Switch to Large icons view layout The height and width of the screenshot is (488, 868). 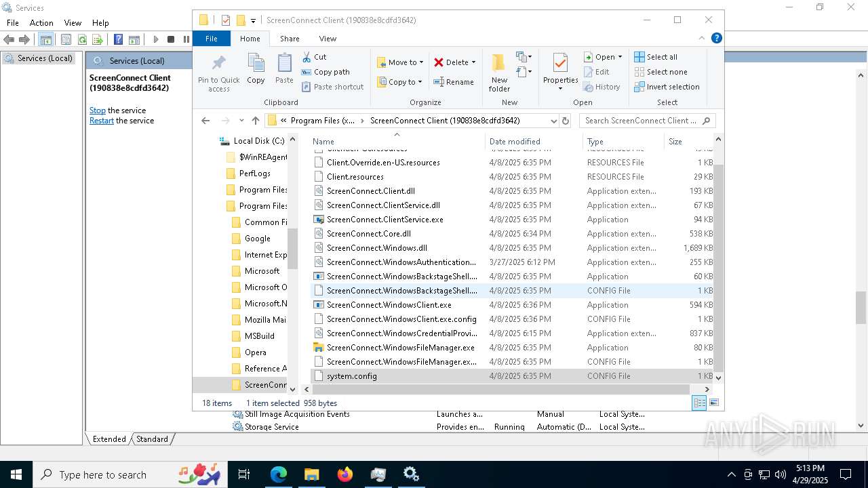tap(713, 403)
